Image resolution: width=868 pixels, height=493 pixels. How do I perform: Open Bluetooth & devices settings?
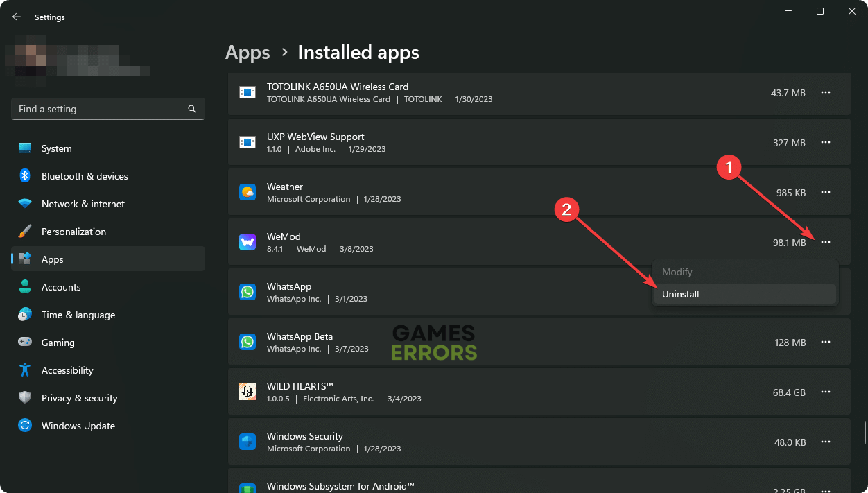pos(85,176)
